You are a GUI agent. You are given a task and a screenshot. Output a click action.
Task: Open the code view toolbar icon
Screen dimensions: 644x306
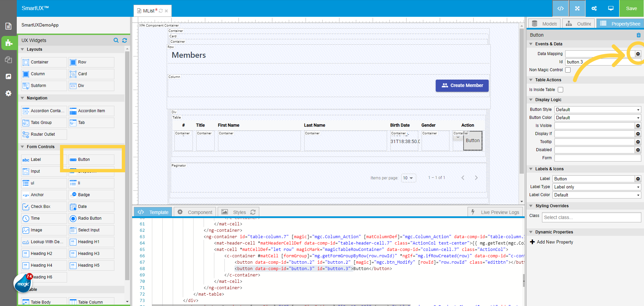pos(560,8)
